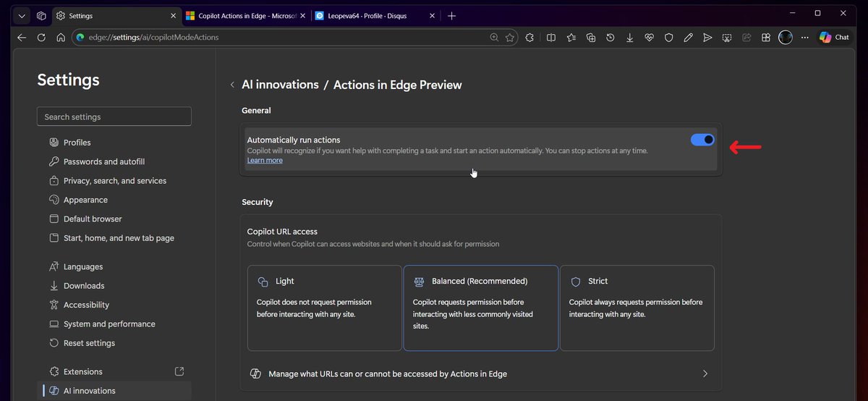Open Privacy, search, and services settings

(x=114, y=181)
